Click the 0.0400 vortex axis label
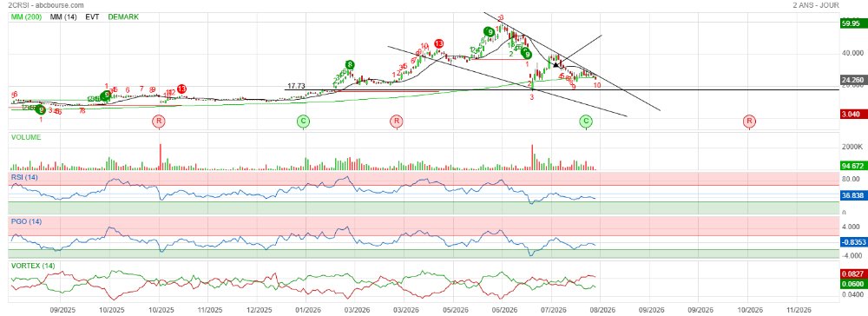The height and width of the screenshot is (316, 868). (852, 294)
